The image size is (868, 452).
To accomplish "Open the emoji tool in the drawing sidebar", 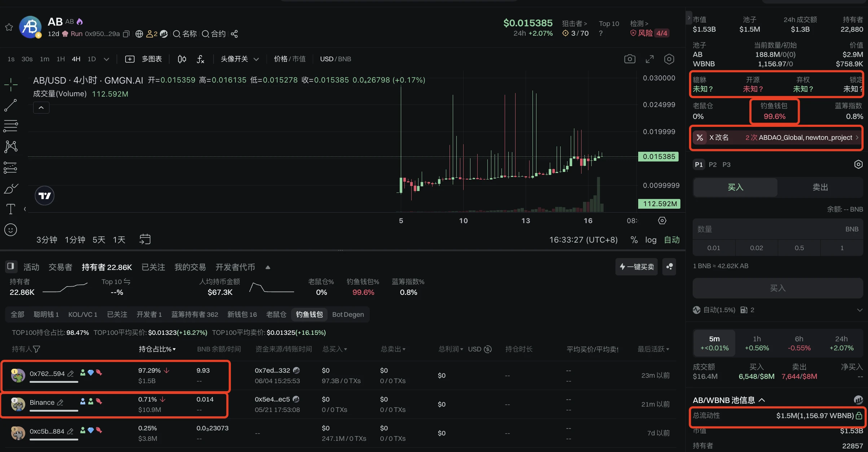I will (10, 230).
